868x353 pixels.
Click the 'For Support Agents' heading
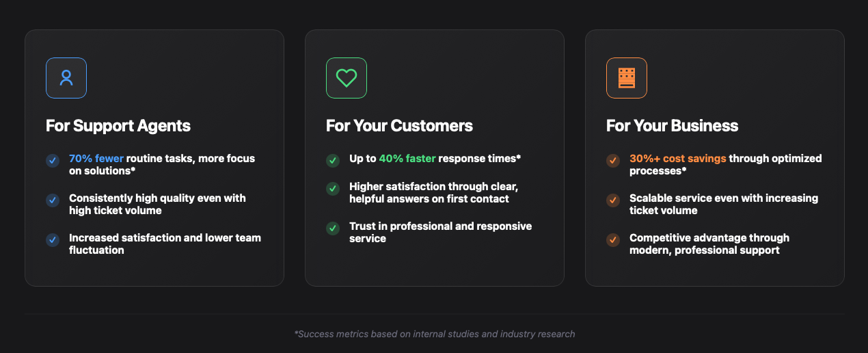pyautogui.click(x=118, y=126)
